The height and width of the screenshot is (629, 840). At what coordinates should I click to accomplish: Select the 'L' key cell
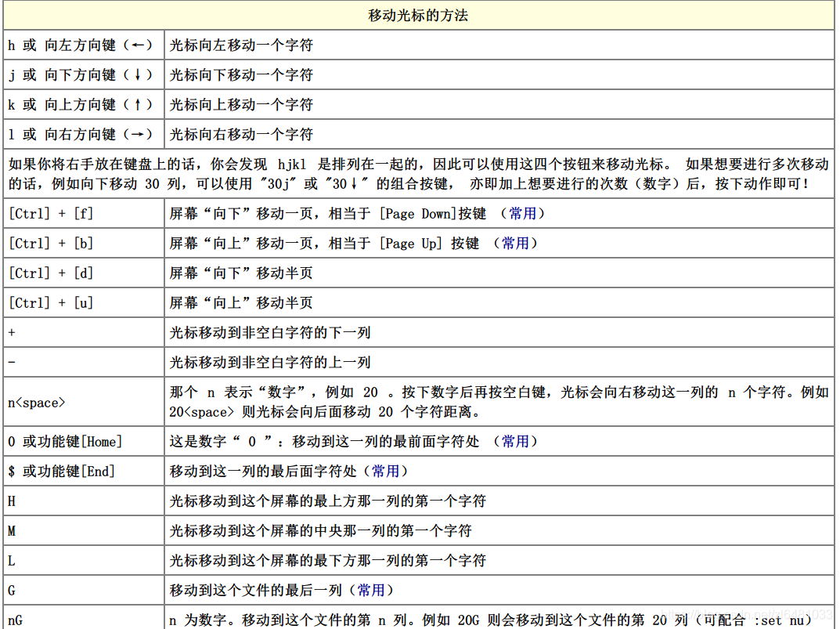pos(84,560)
